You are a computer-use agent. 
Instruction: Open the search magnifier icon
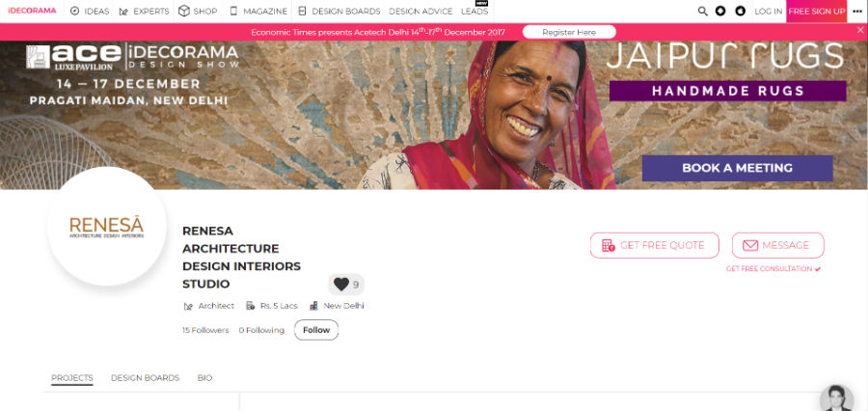(702, 11)
